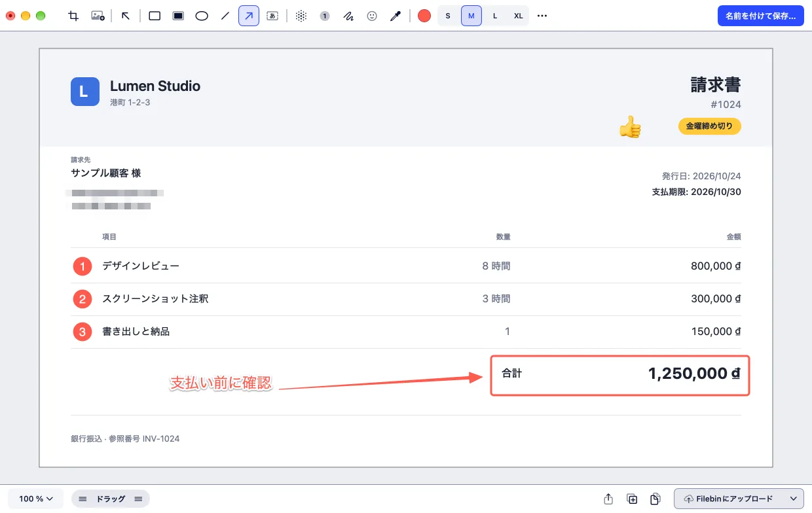Open the emoji sticker tool
The width and height of the screenshot is (812, 513).
[x=372, y=16]
